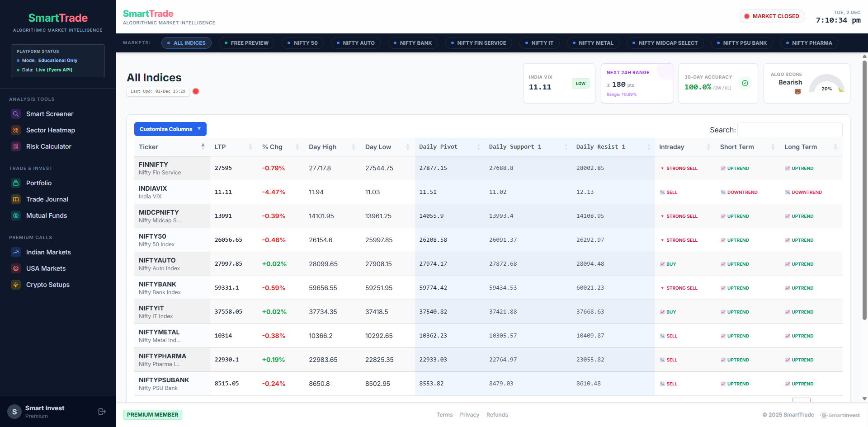Screen dimensions: 868x427
Task: Open the Risk Calculator
Action: (48, 146)
